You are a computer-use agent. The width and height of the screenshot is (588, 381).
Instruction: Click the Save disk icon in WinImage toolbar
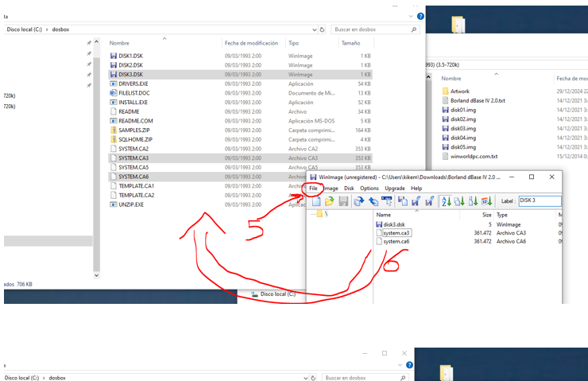click(x=343, y=202)
